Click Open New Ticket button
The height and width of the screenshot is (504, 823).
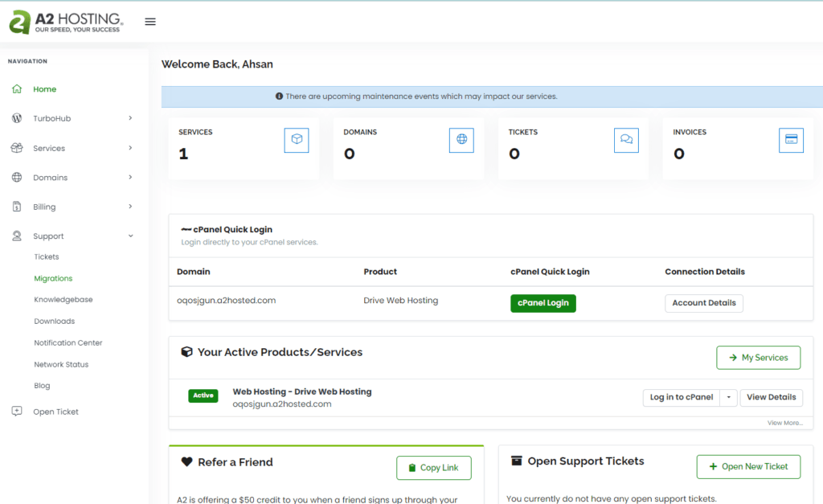(748, 467)
